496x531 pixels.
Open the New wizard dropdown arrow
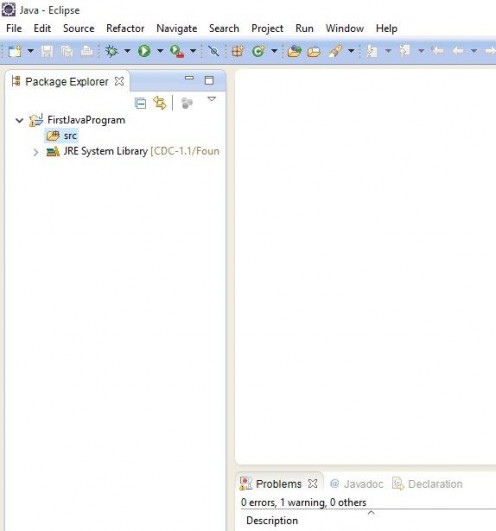pos(30,51)
